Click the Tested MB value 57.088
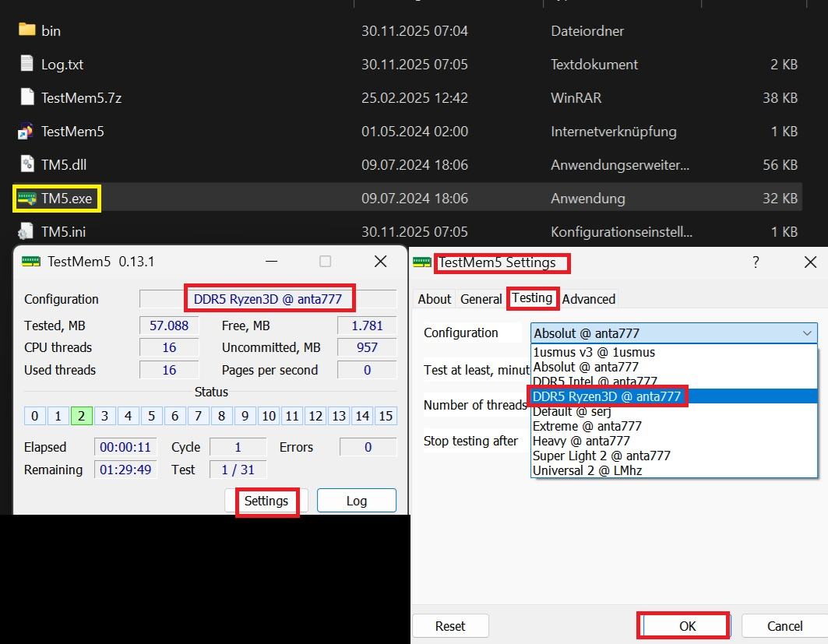The width and height of the screenshot is (828, 644). tap(169, 326)
